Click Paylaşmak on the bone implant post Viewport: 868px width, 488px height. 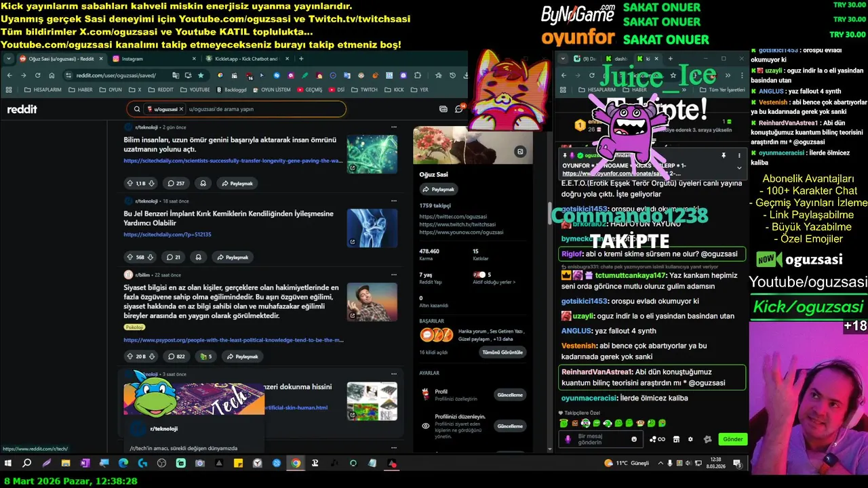point(233,257)
